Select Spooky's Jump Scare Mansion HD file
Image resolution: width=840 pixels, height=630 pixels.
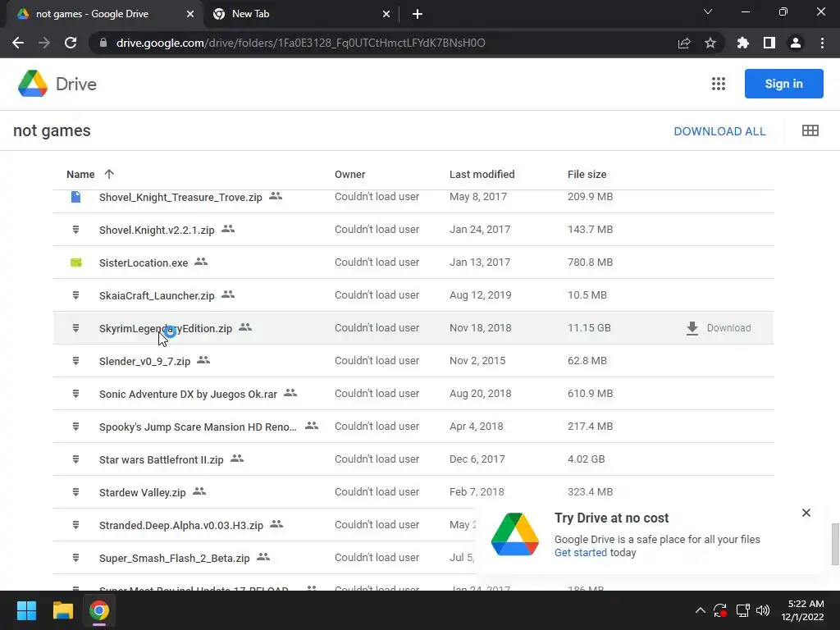coord(198,427)
